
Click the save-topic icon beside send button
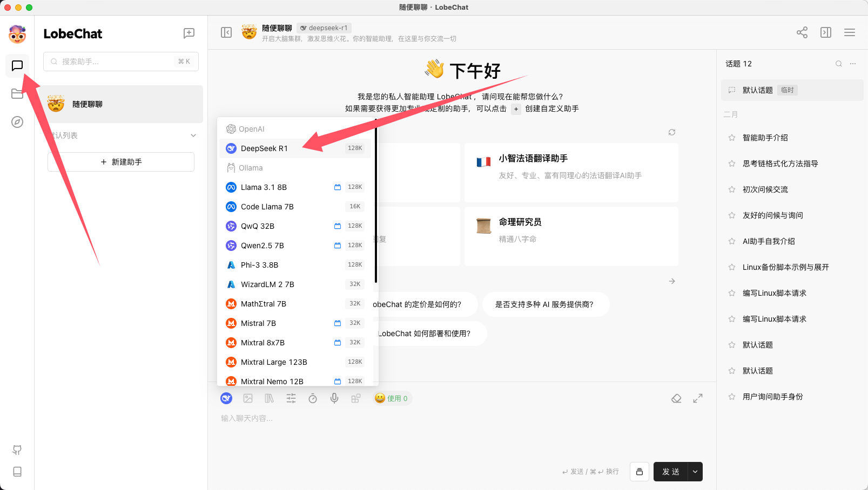[x=640, y=472]
